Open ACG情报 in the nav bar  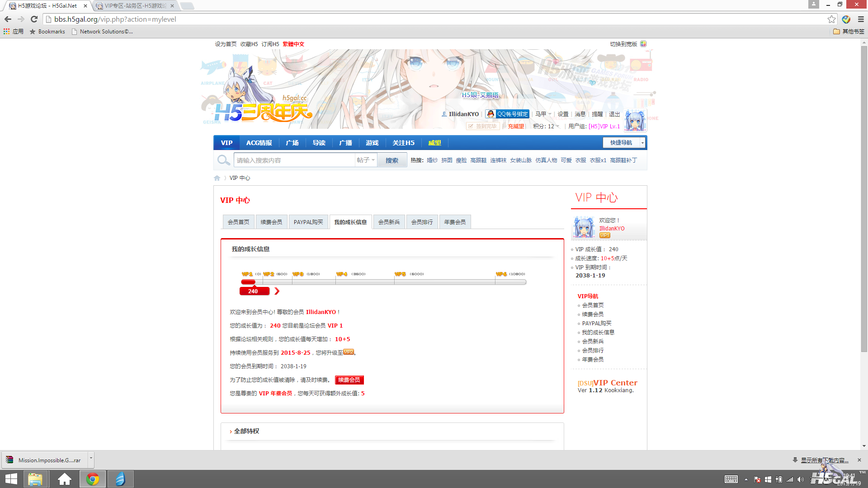point(259,143)
